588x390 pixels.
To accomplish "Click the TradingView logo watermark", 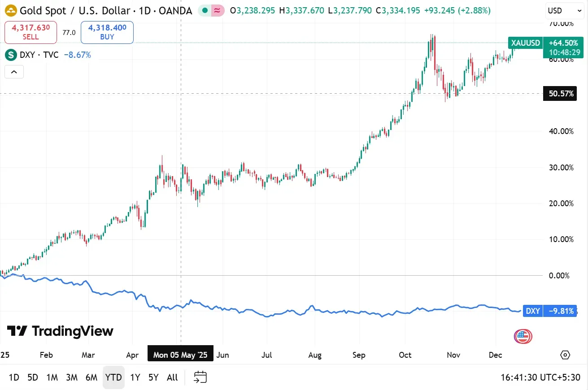I will pos(60,331).
